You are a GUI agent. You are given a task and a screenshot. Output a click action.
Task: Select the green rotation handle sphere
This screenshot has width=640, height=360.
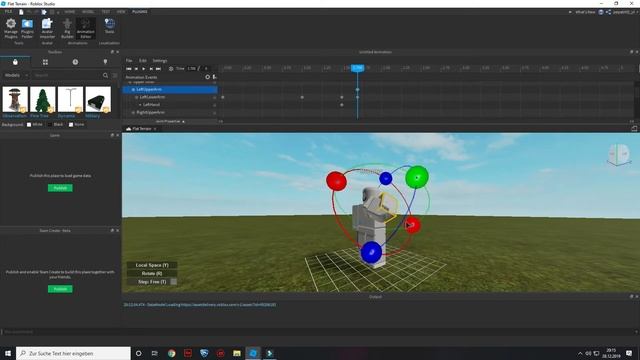(x=417, y=177)
